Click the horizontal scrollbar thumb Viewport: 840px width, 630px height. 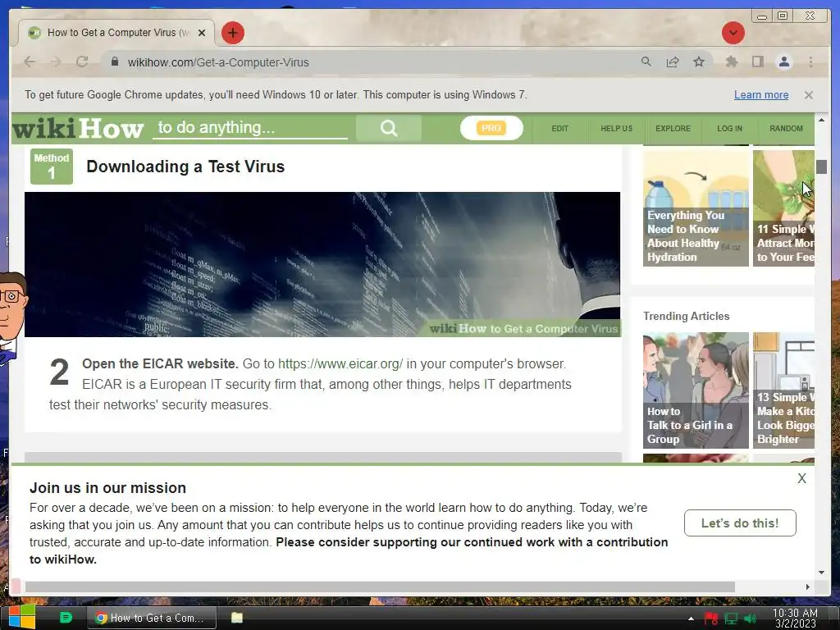[x=380, y=587]
